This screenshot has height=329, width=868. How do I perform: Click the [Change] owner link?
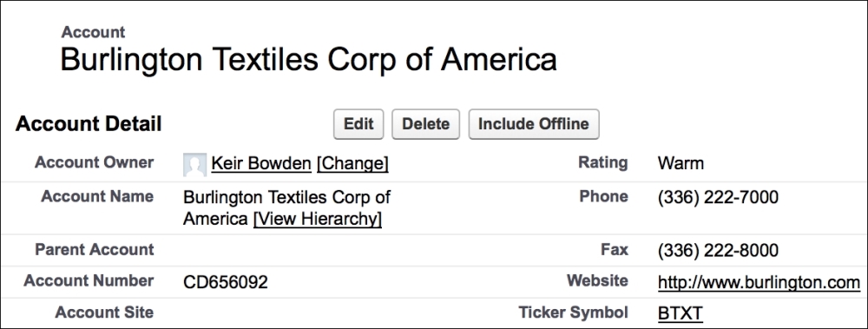[x=352, y=163]
